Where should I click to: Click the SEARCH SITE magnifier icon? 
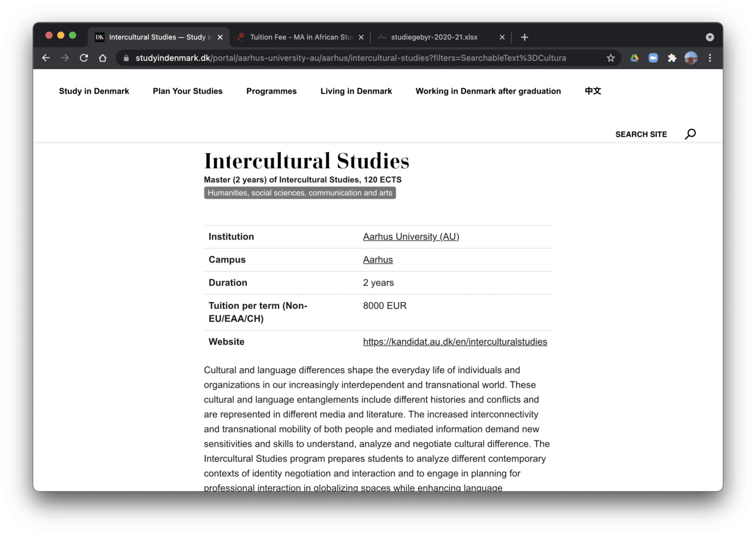click(x=689, y=134)
